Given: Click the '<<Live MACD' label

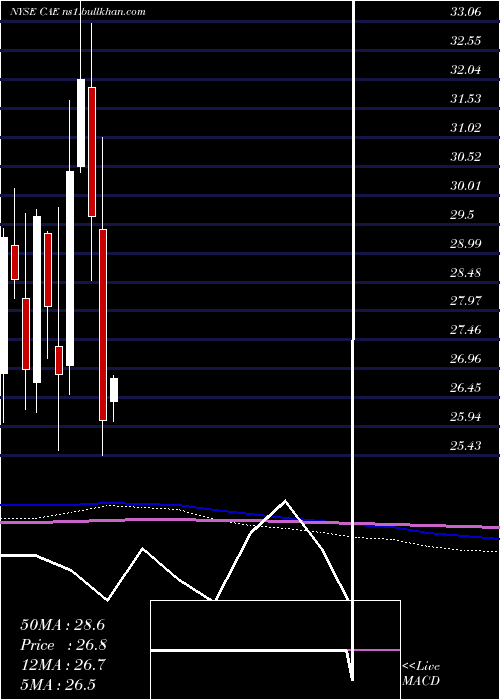Looking at the screenshot, I should 421,674.
